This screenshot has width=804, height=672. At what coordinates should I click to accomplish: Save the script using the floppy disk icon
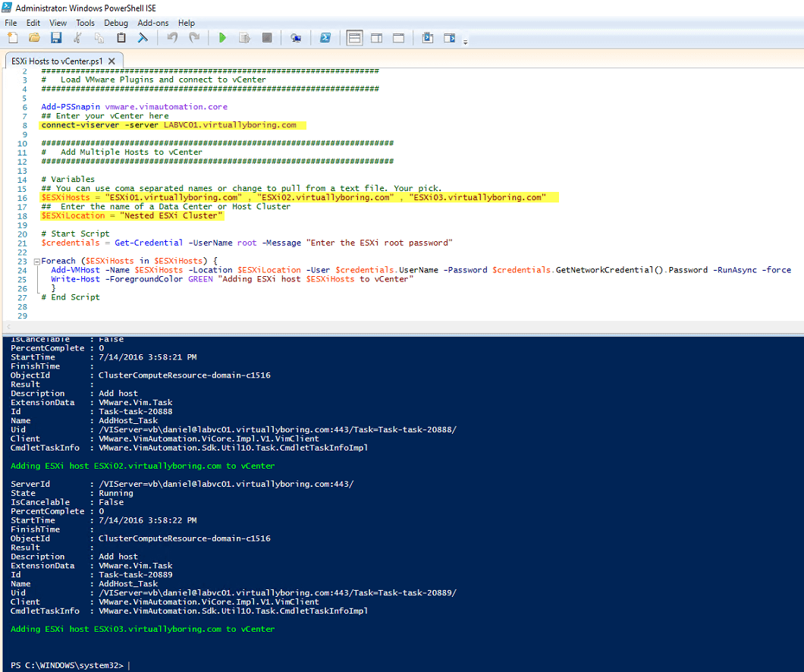point(56,37)
